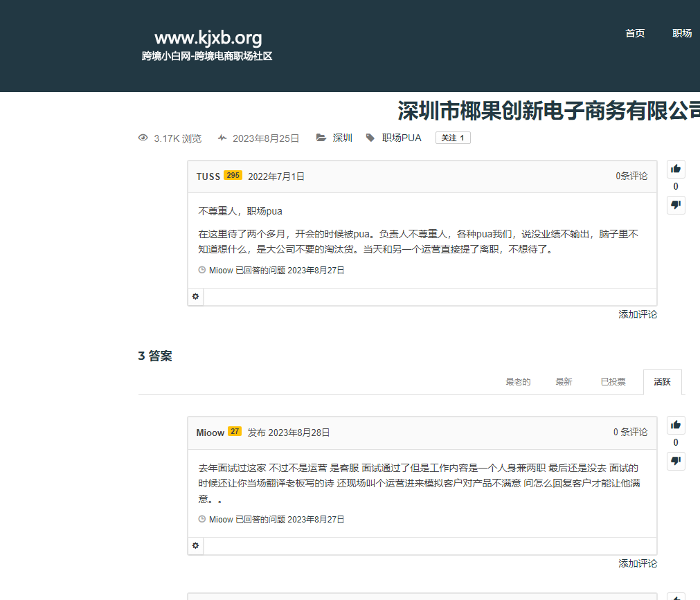
Task: Downvote Mioow's answer
Action: 676,461
